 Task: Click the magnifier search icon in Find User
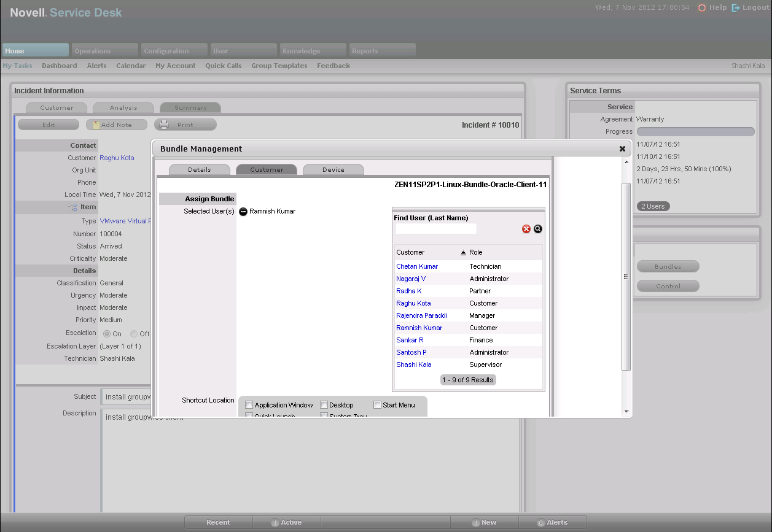tap(538, 229)
